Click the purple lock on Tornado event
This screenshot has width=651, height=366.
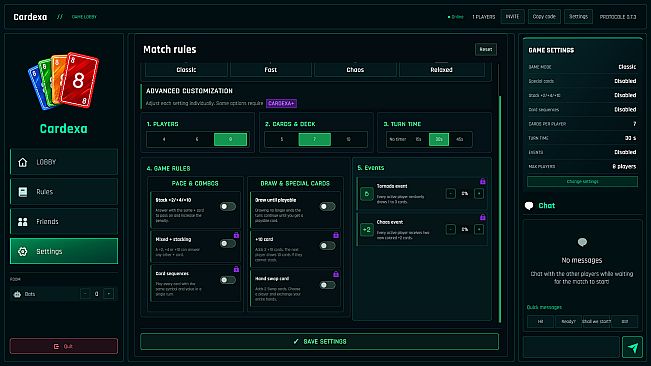[482, 181]
